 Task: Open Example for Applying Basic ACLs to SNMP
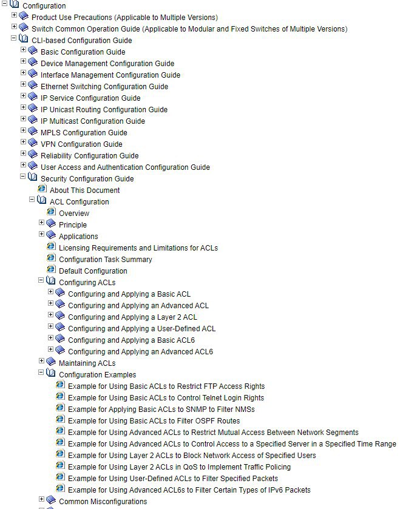pos(161,410)
